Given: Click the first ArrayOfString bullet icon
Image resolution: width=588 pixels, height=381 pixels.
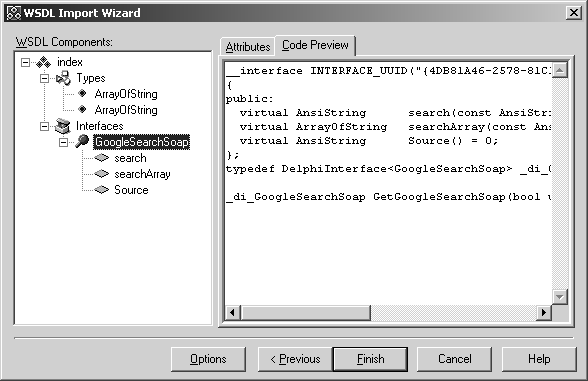Looking at the screenshot, I should [82, 93].
